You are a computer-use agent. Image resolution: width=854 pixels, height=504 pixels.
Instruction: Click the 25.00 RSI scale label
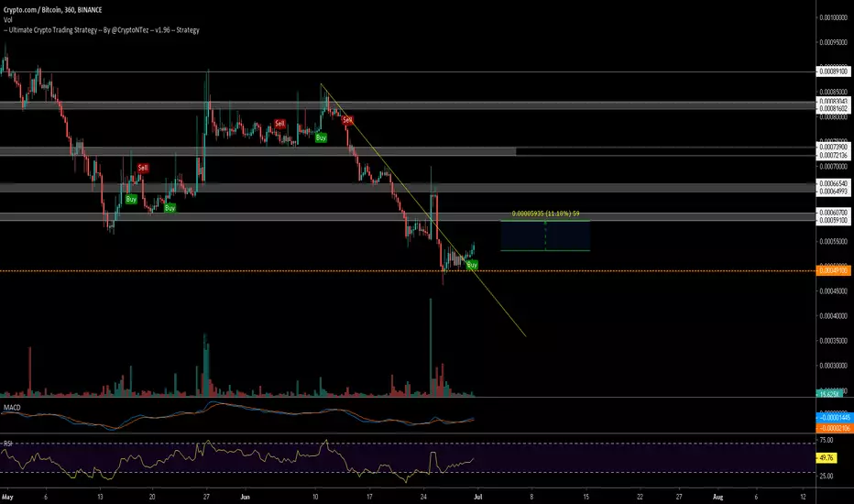point(827,477)
